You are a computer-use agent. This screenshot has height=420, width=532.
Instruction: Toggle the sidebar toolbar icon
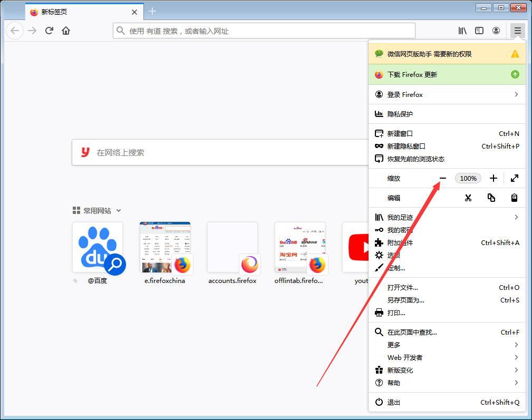click(x=479, y=31)
